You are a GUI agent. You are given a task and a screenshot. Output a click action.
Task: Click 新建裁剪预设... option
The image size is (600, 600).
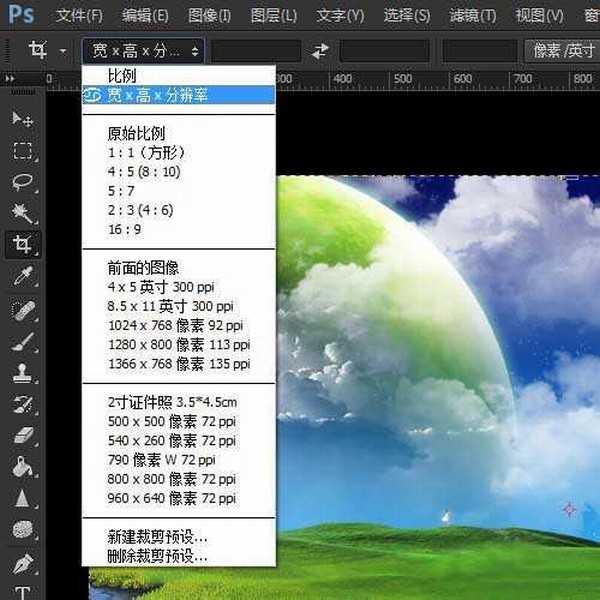tap(157, 536)
